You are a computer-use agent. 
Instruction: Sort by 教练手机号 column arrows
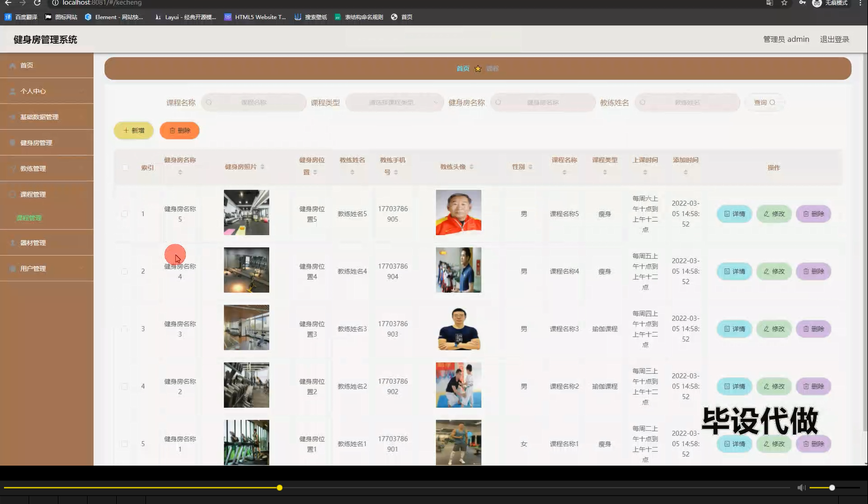coord(396,172)
